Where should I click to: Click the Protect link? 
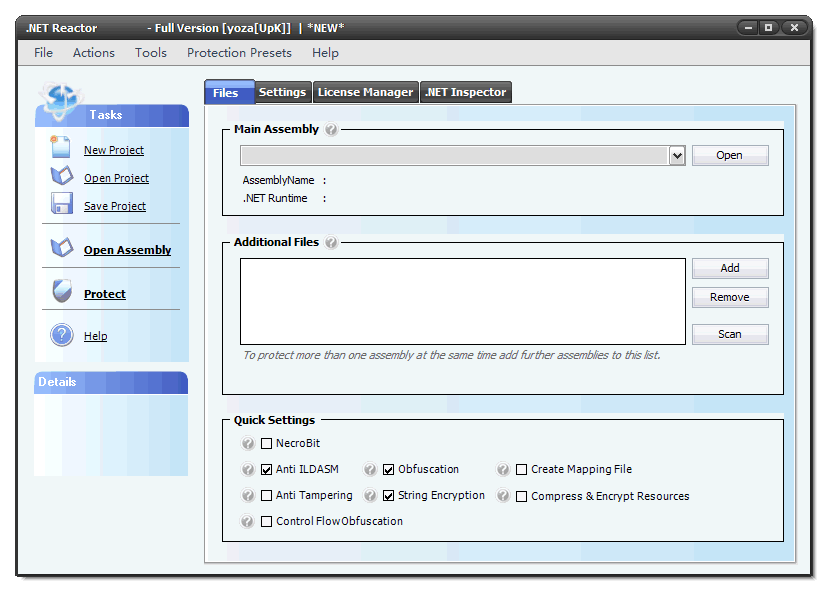pos(105,294)
